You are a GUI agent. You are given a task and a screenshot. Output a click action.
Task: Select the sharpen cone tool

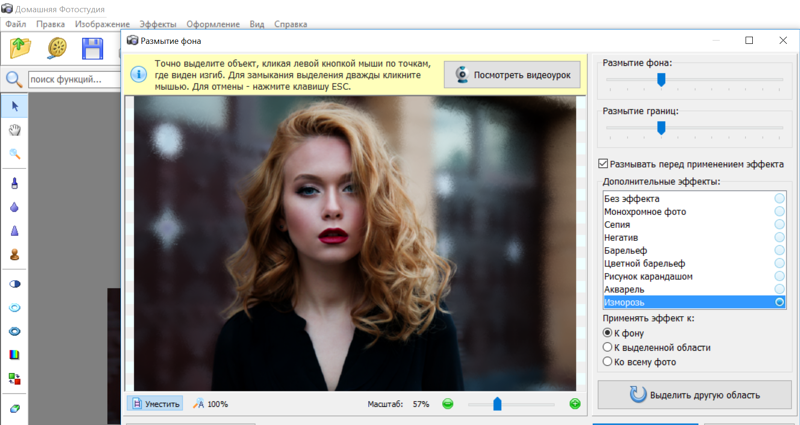pos(15,231)
